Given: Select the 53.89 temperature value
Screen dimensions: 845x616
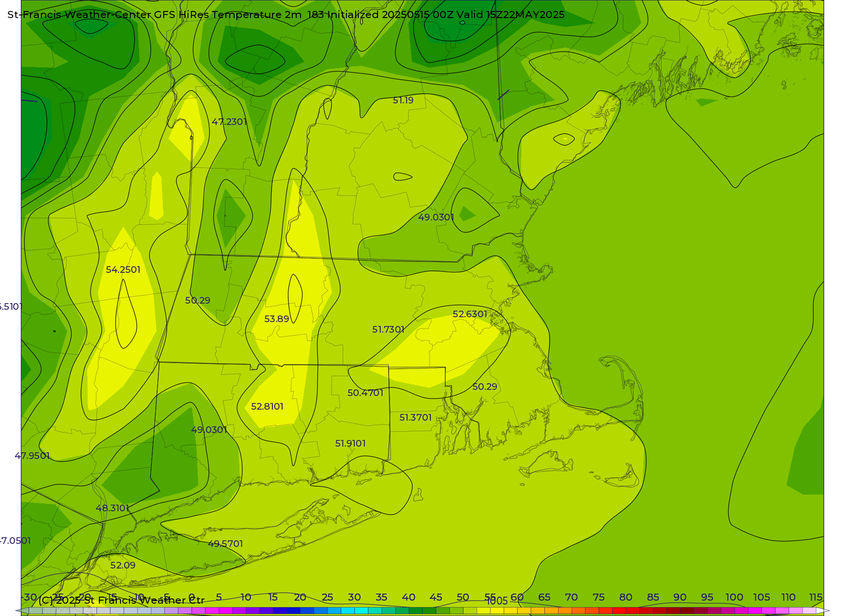Looking at the screenshot, I should 276,319.
